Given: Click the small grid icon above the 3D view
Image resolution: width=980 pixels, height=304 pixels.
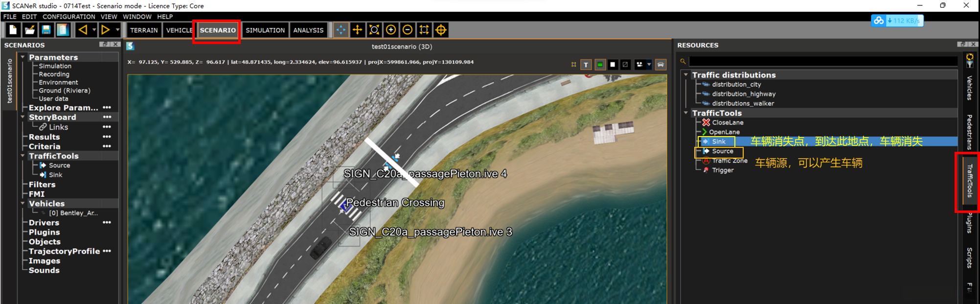Looking at the screenshot, I should [573, 65].
